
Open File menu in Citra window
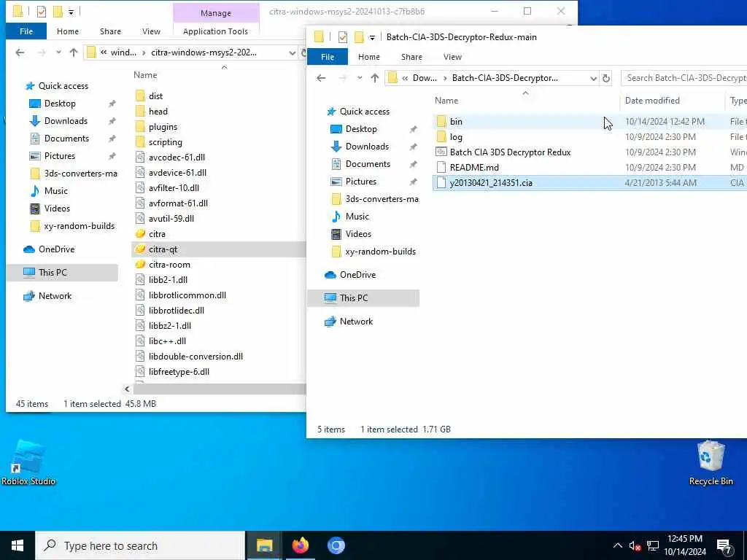point(26,31)
